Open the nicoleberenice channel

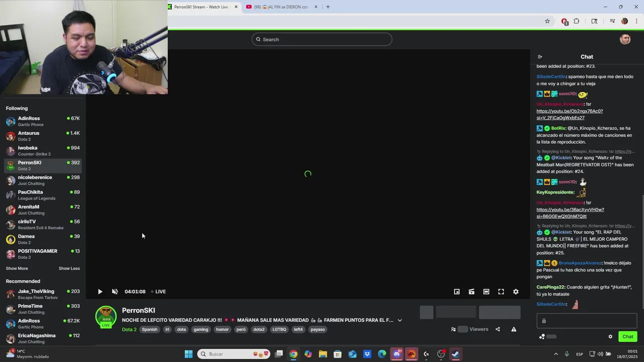coord(43,180)
